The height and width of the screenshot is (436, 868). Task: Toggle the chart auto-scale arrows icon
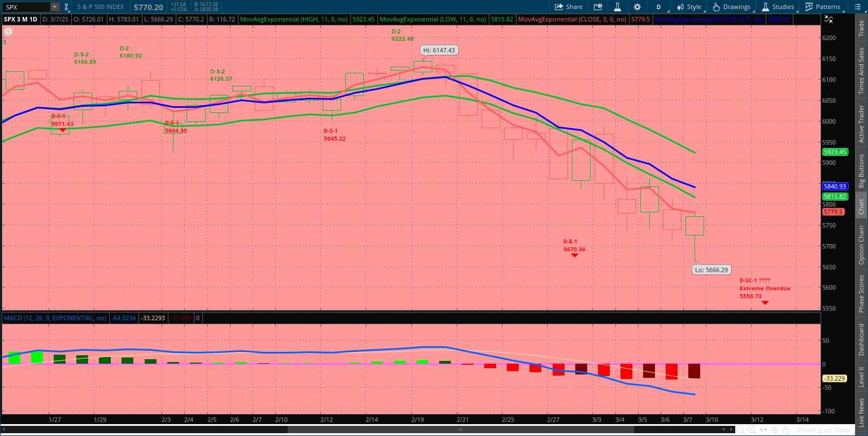(828, 19)
